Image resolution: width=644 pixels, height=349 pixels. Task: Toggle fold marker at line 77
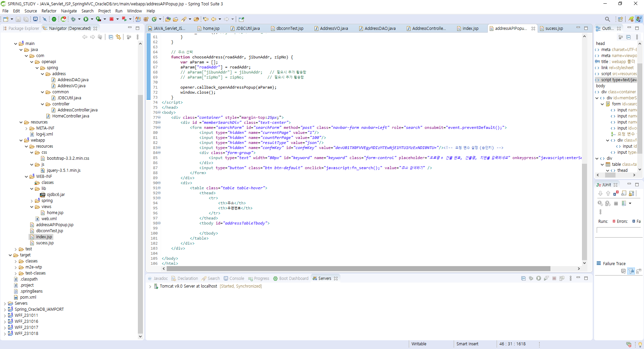click(x=159, y=117)
